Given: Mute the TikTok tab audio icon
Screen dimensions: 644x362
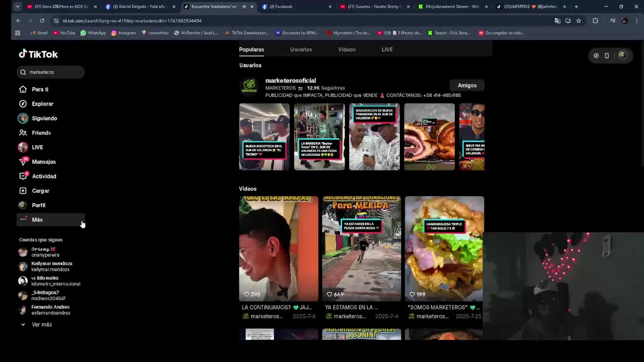Looking at the screenshot, I should pyautogui.click(x=244, y=7).
